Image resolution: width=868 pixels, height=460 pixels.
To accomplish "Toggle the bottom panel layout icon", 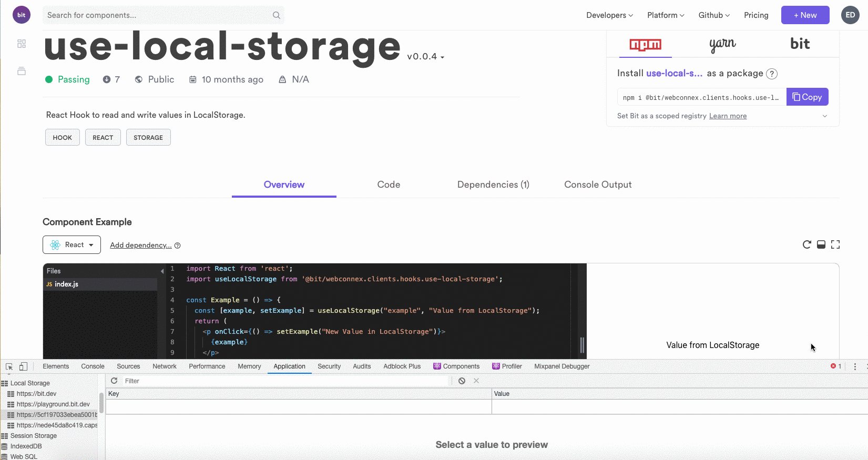I will pos(821,244).
